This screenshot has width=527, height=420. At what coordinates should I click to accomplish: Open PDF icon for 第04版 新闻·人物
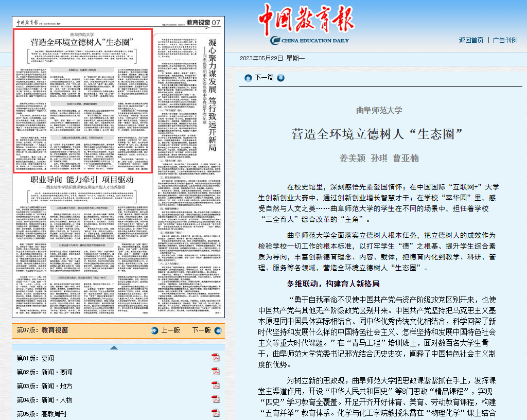pyautogui.click(x=216, y=399)
